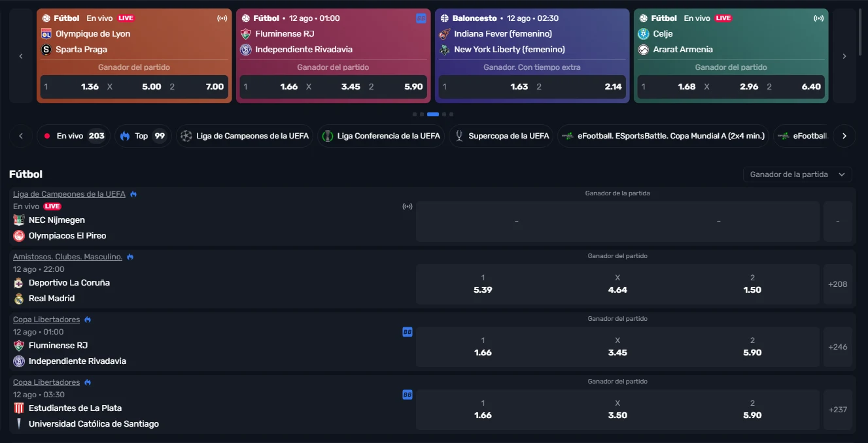Select the Top 99 filter
This screenshot has height=443, width=868.
tap(143, 136)
